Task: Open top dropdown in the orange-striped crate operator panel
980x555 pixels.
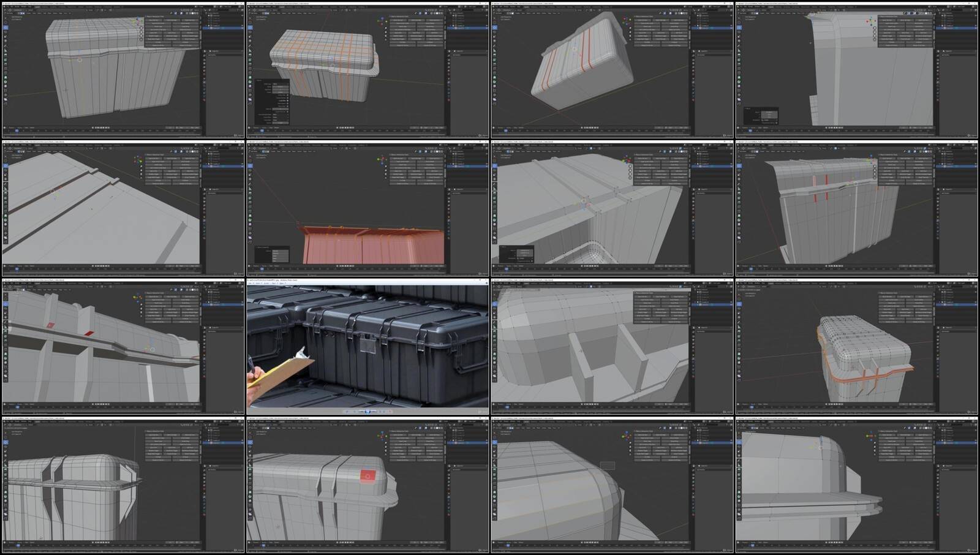Action: click(x=280, y=84)
